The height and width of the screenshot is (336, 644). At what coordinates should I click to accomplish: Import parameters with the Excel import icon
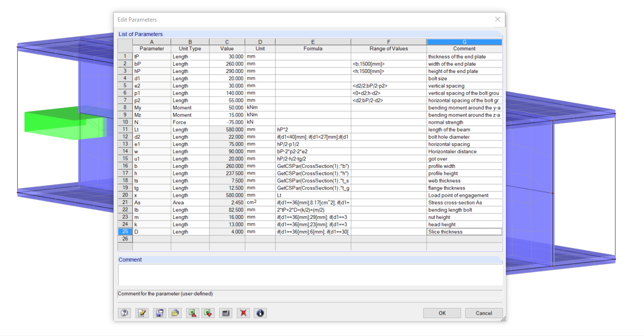point(192,312)
